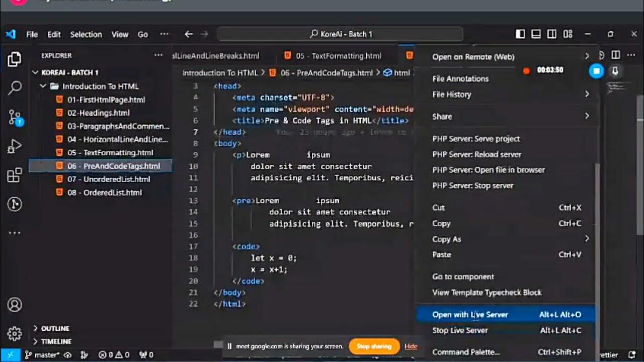Go forward with the right arrow
644x362 pixels.
[x=204, y=34]
